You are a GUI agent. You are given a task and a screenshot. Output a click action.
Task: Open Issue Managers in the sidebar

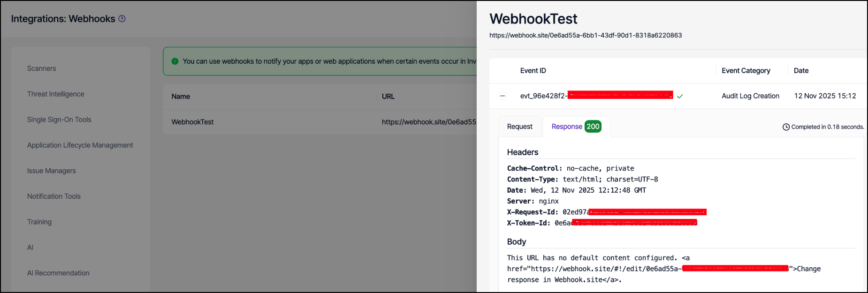[x=51, y=171]
